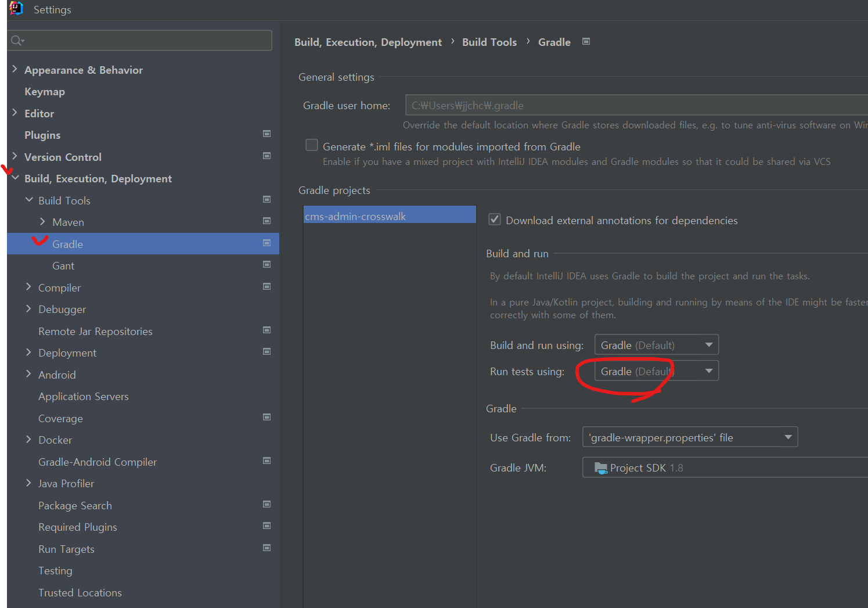Image resolution: width=868 pixels, height=608 pixels.
Task: Expand the Debugger node
Action: (29, 308)
